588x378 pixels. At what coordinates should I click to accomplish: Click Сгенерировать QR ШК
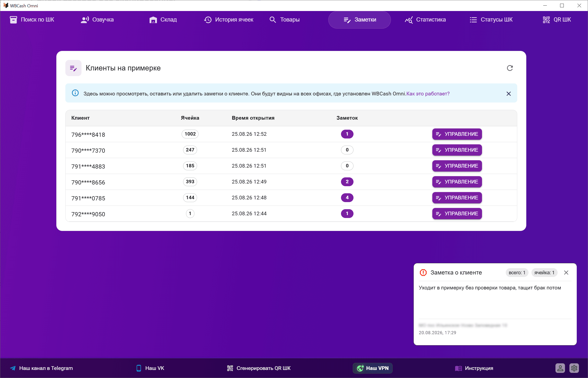pos(259,368)
